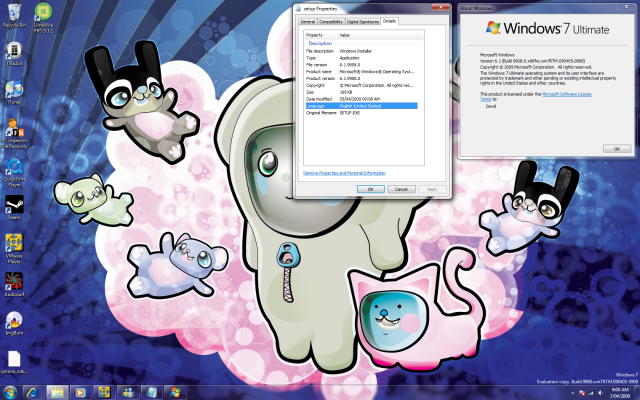Switch to the Compatibility tab

click(331, 22)
